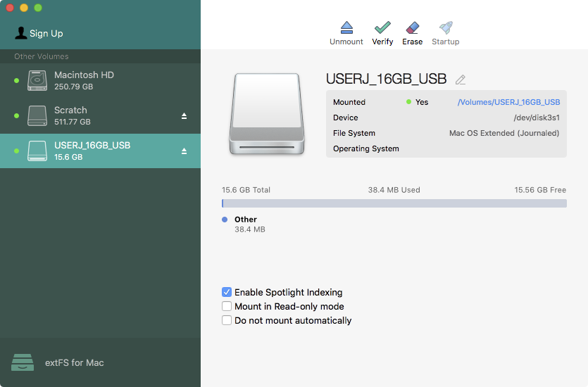Screen dimensions: 588x387
Task: Uncheck Enable Spotlight Indexing
Action: 227,292
